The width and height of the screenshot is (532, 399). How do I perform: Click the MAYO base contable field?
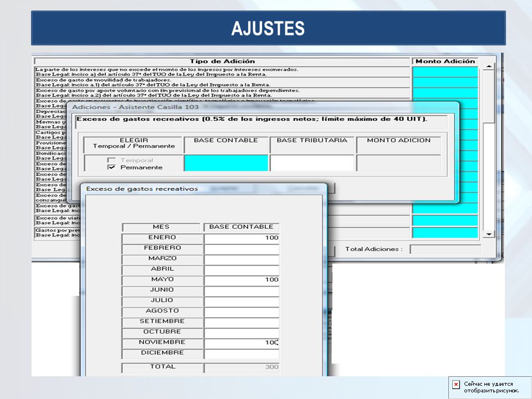click(x=242, y=280)
